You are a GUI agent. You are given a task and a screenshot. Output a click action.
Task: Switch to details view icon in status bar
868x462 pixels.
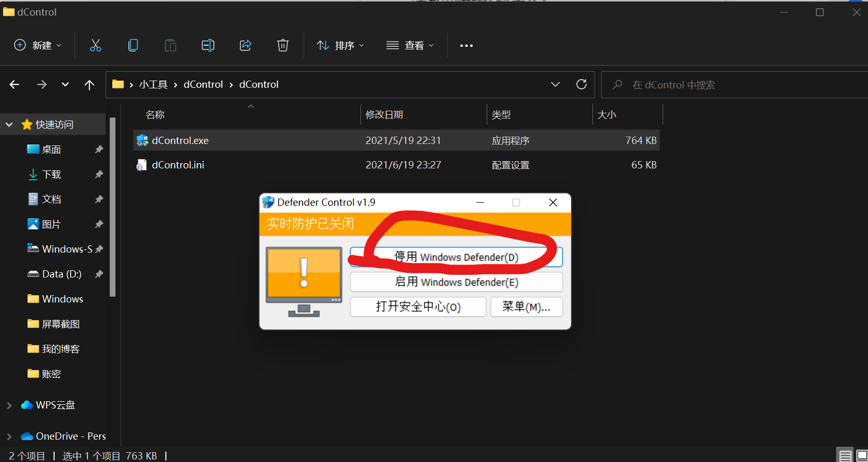tap(846, 456)
